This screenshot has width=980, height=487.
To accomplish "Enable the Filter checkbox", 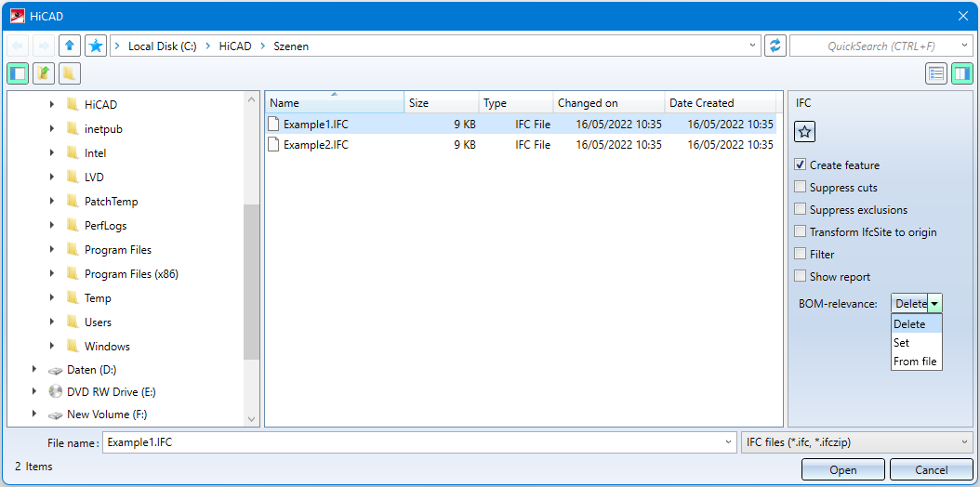I will (800, 254).
